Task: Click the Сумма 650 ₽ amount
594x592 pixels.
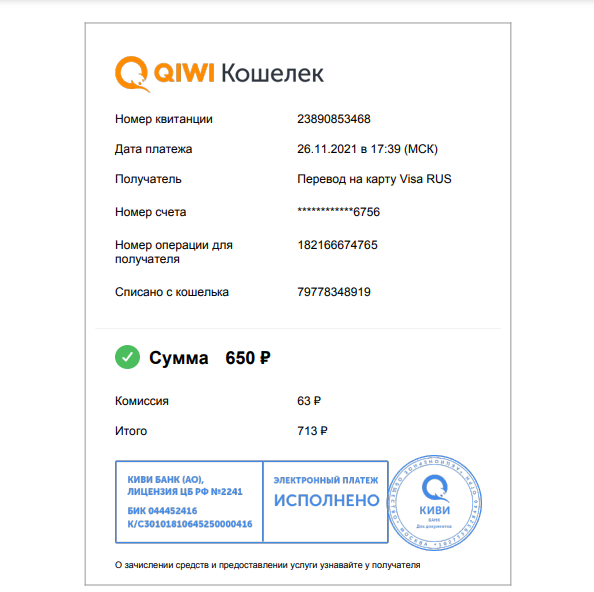Action: pyautogui.click(x=209, y=358)
